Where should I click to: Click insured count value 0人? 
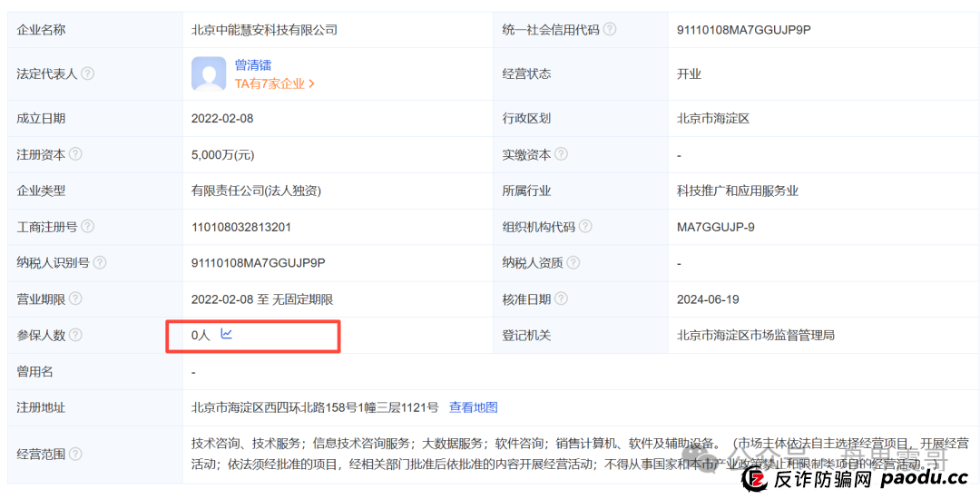coord(201,336)
